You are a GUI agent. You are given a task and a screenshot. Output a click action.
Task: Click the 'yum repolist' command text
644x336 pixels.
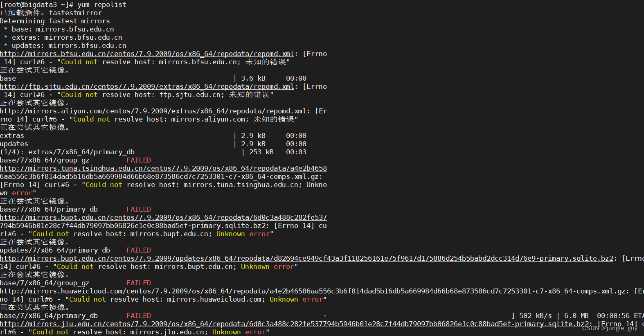102,5
